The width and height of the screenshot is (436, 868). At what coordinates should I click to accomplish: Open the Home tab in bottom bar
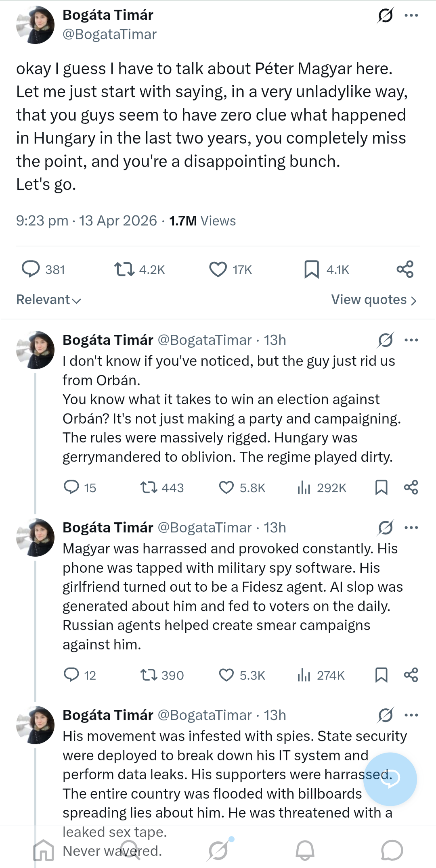tap(44, 850)
